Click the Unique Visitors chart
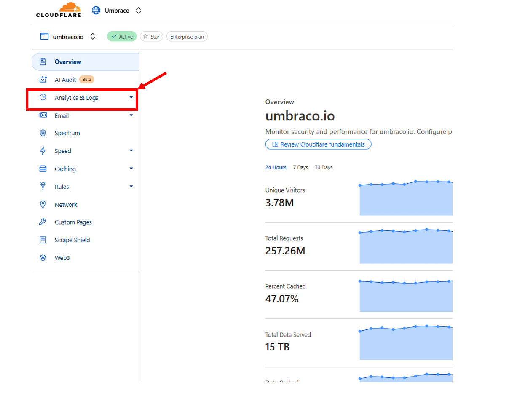The height and width of the screenshot is (420, 509). pos(405,199)
